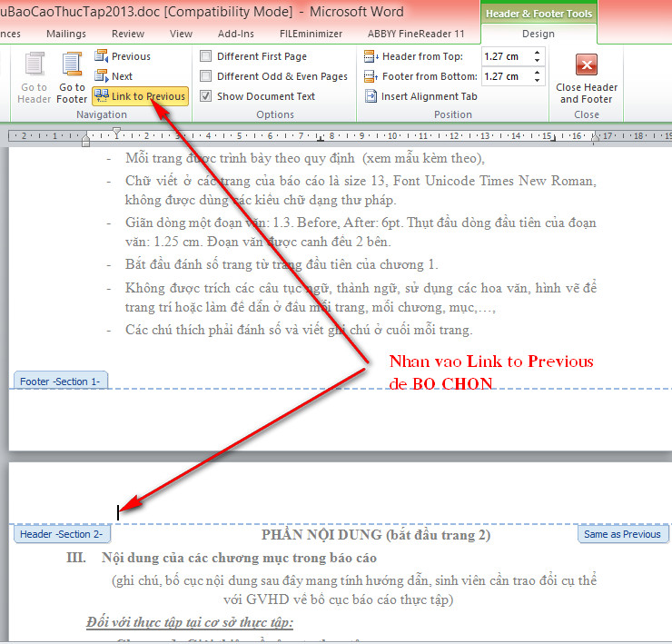The image size is (672, 644).
Task: Click the Same as Previous tag
Action: [x=622, y=534]
